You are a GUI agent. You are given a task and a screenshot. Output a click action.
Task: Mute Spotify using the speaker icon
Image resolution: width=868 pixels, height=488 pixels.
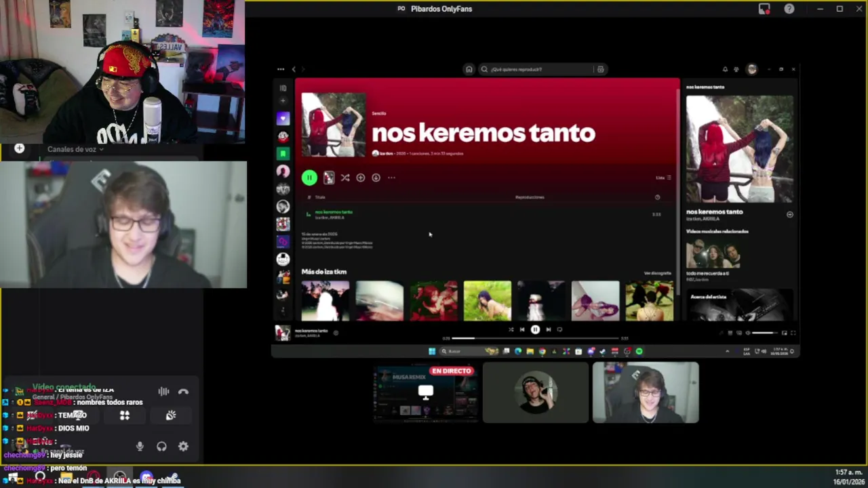pos(748,333)
